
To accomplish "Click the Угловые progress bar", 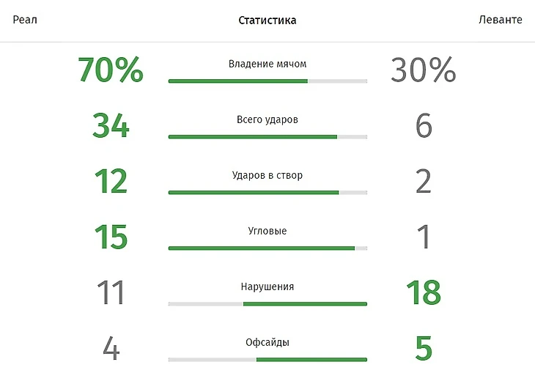I will coord(267,248).
